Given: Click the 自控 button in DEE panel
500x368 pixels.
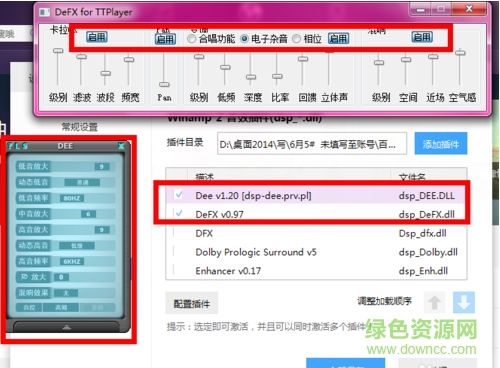Looking at the screenshot, I should point(29,307).
